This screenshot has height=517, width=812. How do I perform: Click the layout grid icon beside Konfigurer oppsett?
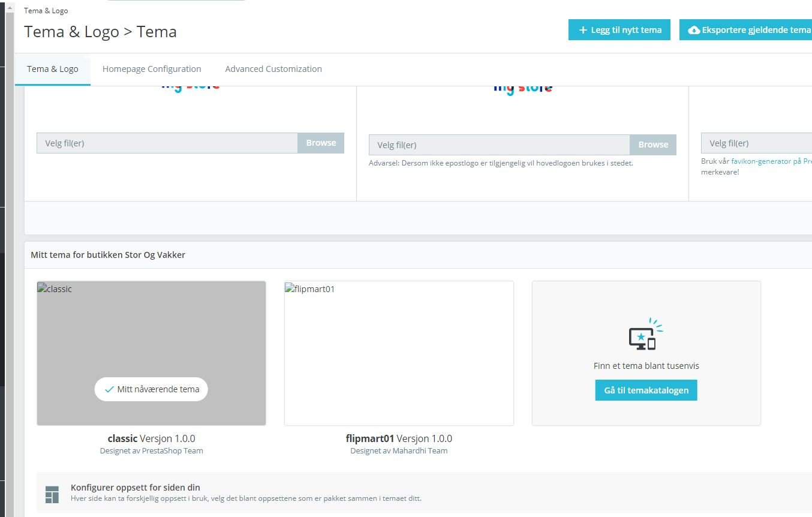click(52, 494)
